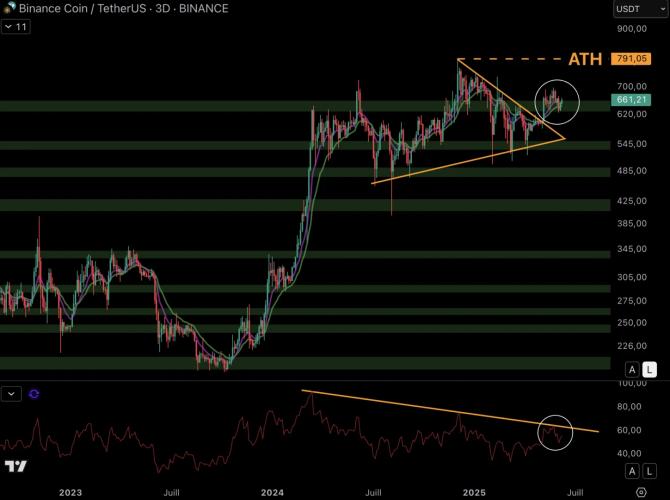Click the 2023 time axis label
The height and width of the screenshot is (500, 670).
click(71, 493)
